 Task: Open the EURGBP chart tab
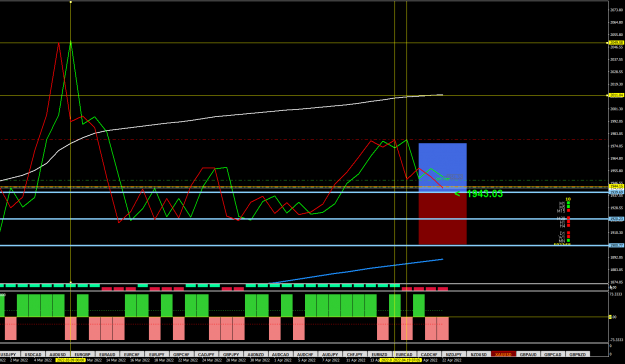[82, 354]
